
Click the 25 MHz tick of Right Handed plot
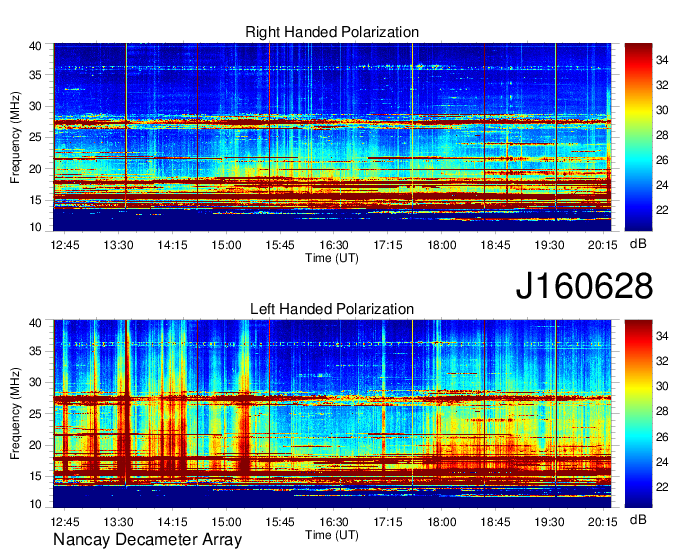pyautogui.click(x=36, y=137)
